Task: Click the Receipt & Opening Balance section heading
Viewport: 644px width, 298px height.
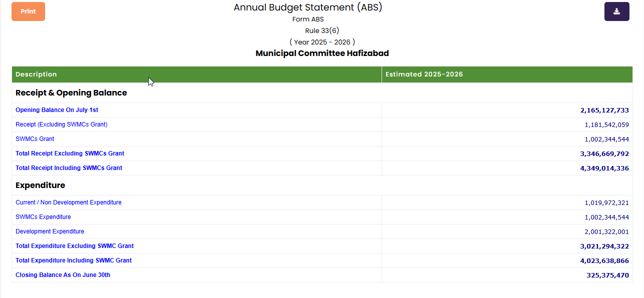Action: coord(71,93)
